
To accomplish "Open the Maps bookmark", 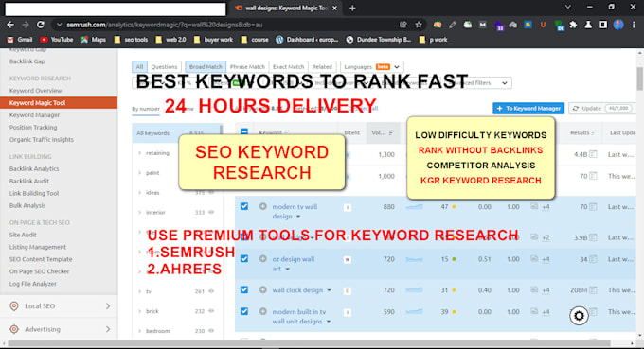I will point(93,40).
